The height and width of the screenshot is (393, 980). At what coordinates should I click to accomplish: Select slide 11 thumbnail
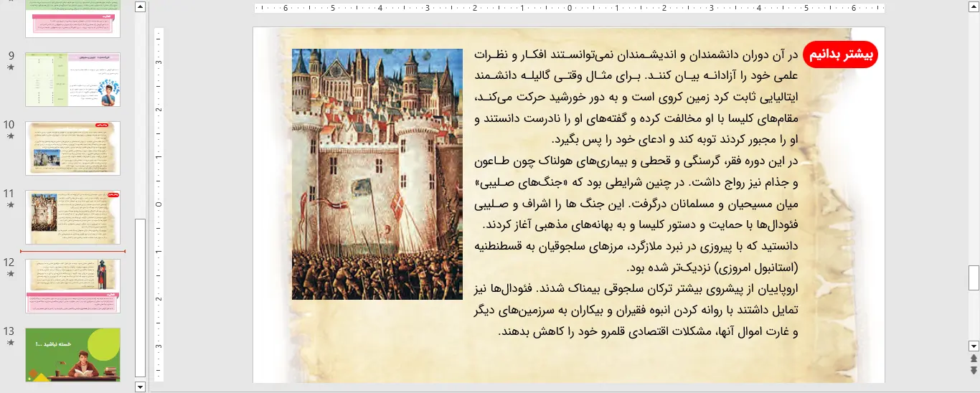(x=72, y=217)
